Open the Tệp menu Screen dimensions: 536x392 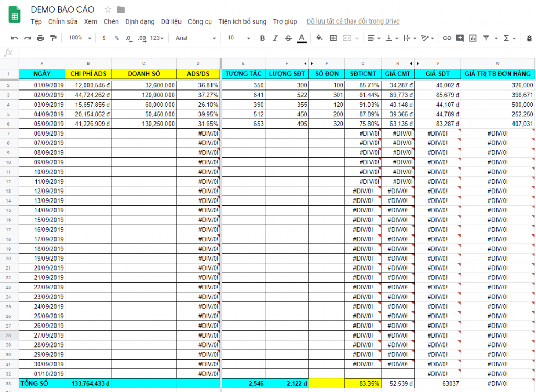tap(36, 21)
